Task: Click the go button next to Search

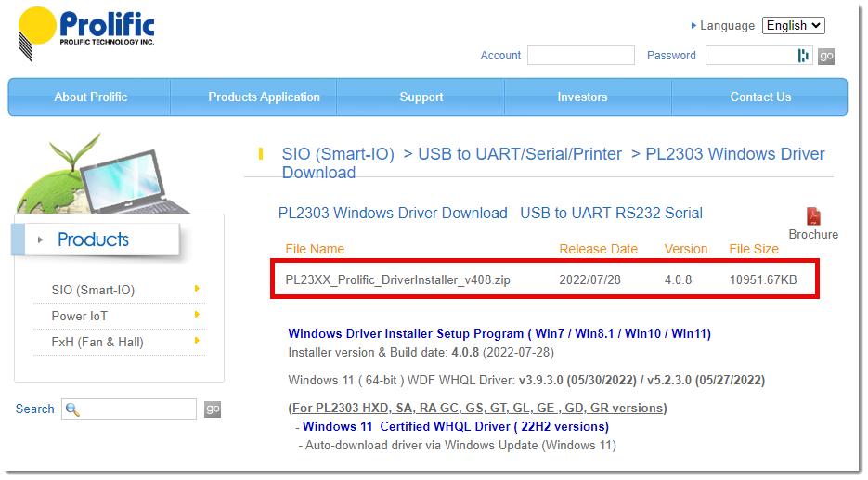Action: click(x=213, y=409)
